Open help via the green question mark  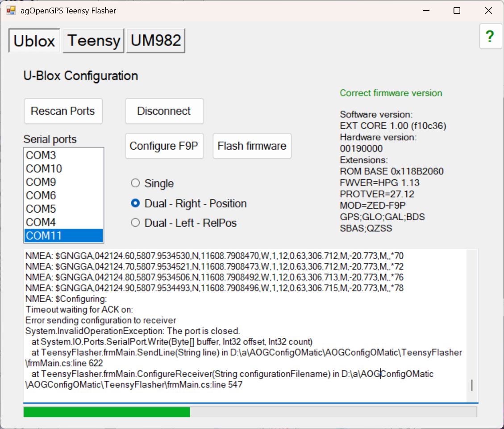click(490, 36)
